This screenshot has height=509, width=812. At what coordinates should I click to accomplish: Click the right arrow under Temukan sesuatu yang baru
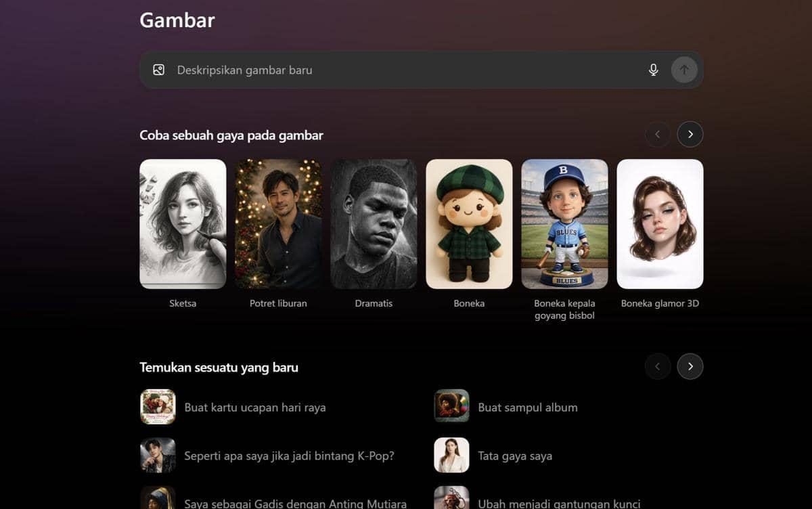(x=690, y=366)
